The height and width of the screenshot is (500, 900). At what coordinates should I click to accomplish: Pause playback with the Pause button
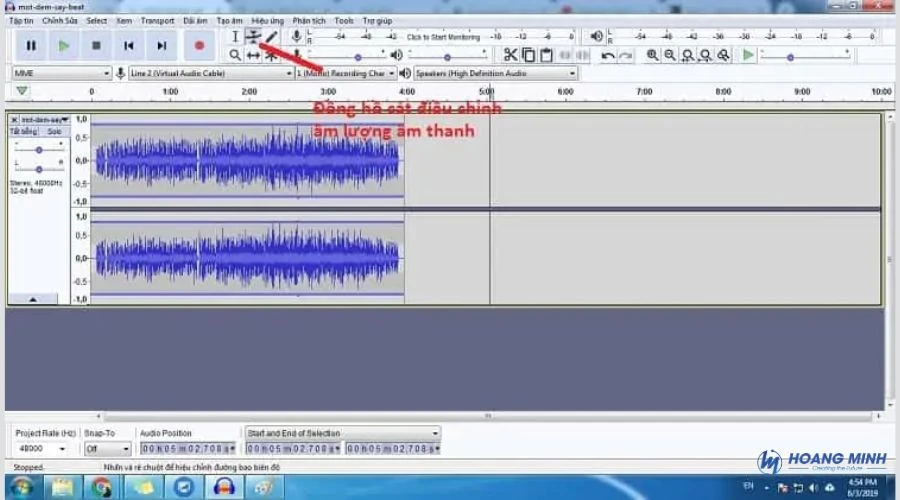point(31,45)
